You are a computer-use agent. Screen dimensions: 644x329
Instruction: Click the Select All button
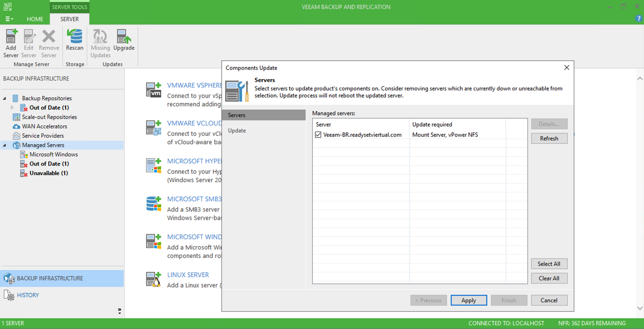(549, 264)
